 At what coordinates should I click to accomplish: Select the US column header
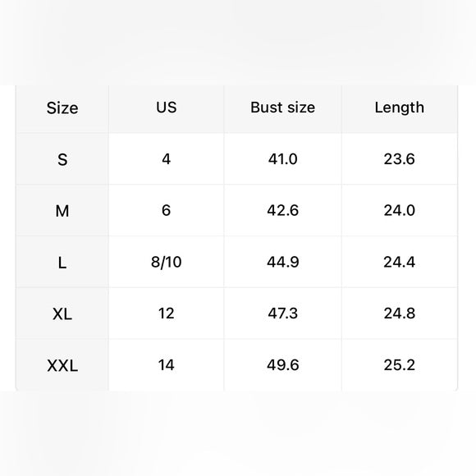166,108
